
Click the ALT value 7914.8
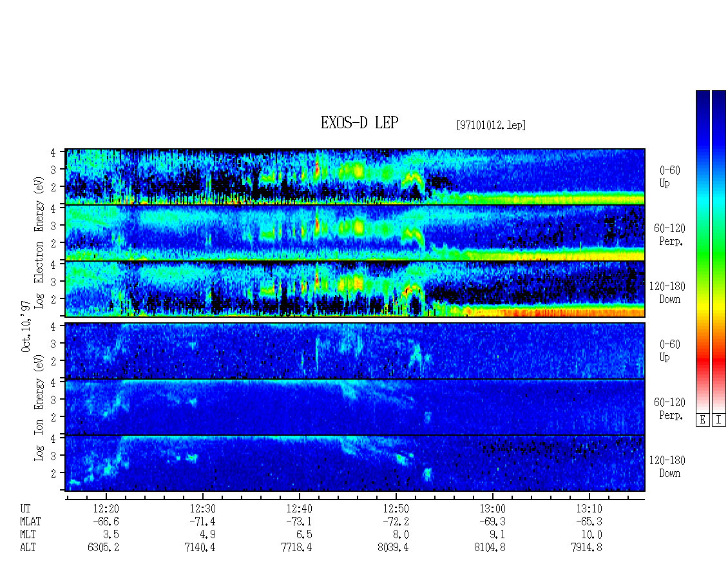click(586, 548)
